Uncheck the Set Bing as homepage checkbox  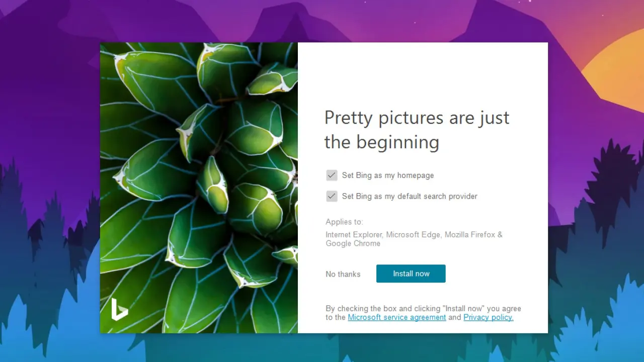point(332,175)
